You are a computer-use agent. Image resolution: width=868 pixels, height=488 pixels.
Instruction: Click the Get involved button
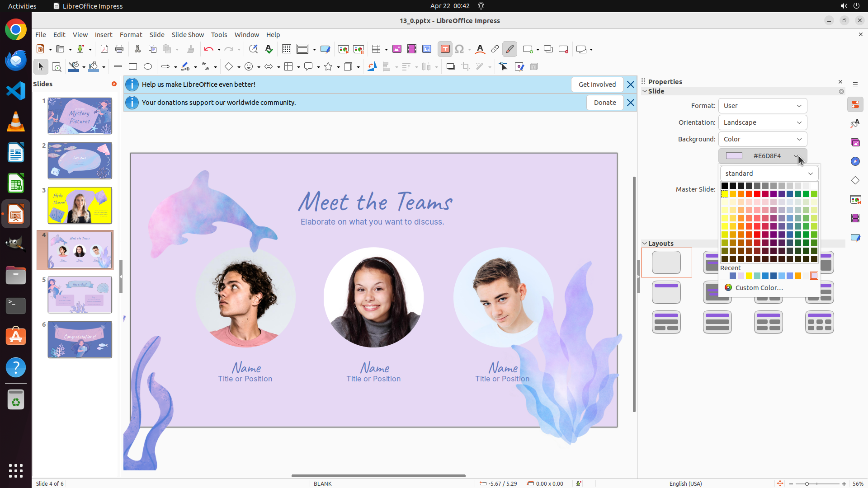click(597, 84)
